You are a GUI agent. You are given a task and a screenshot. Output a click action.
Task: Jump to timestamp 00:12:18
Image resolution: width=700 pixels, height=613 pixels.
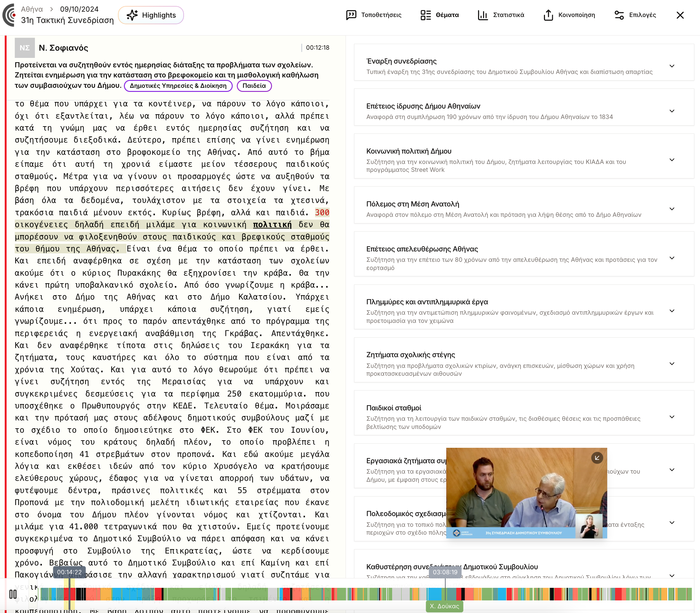(x=318, y=48)
